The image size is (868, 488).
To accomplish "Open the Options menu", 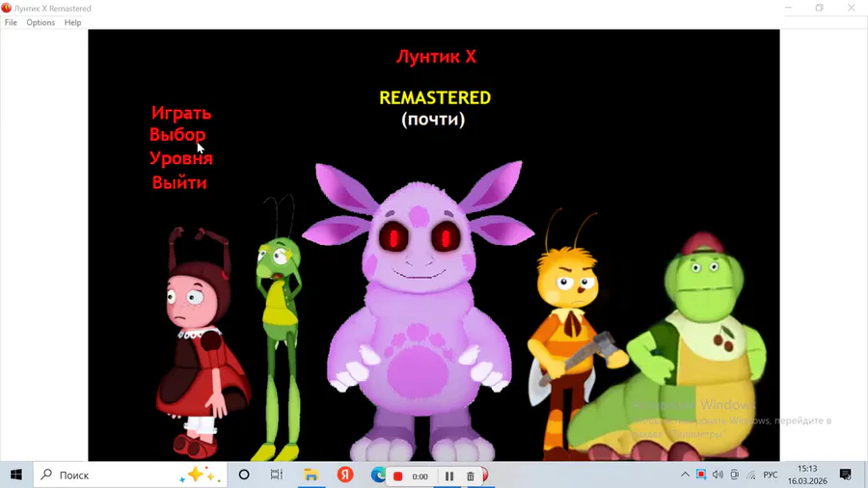I will pos(41,23).
